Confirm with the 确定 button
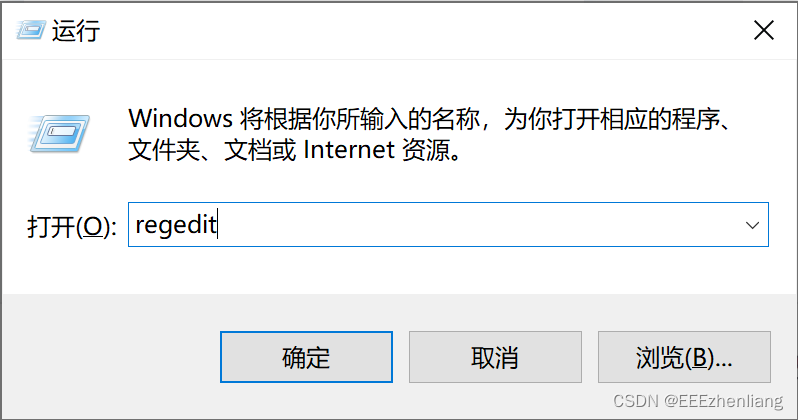The width and height of the screenshot is (798, 420). pyautogui.click(x=306, y=357)
